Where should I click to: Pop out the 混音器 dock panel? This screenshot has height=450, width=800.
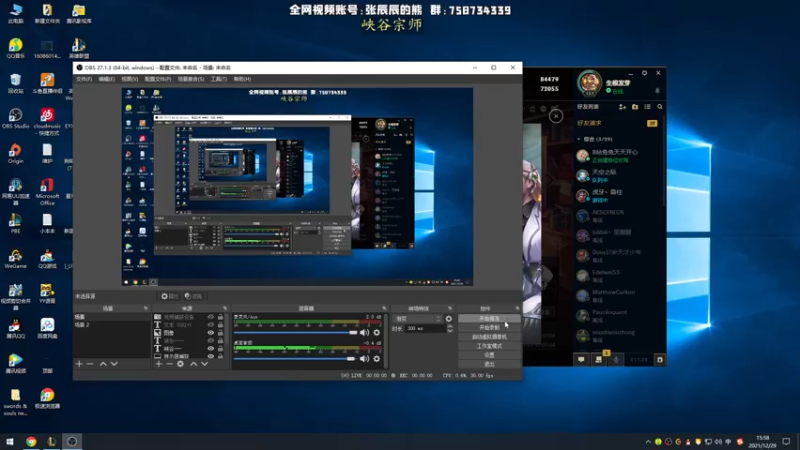[384, 308]
